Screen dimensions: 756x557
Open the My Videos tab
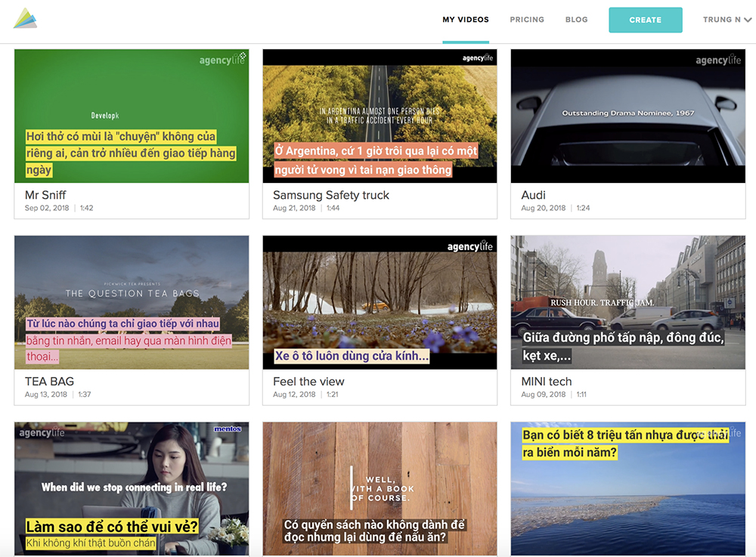[x=466, y=20]
